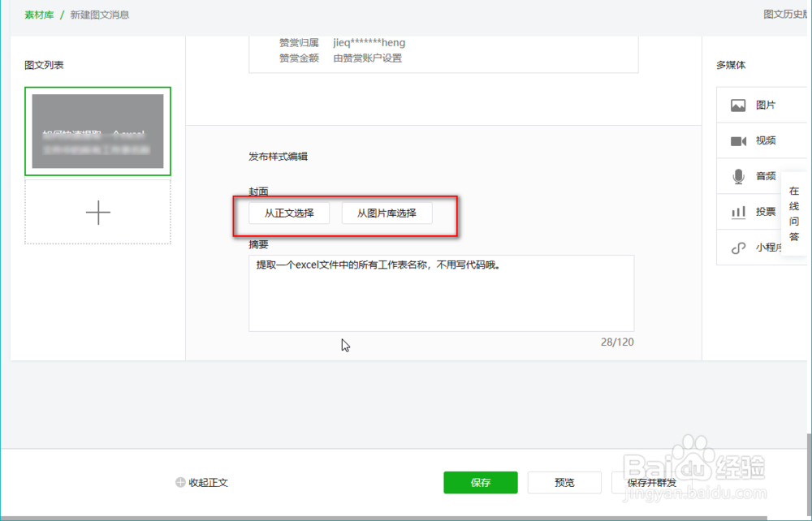Viewport: 812px width, 521px height.
Task: Open 图文历史 in the top right
Action: (784, 15)
